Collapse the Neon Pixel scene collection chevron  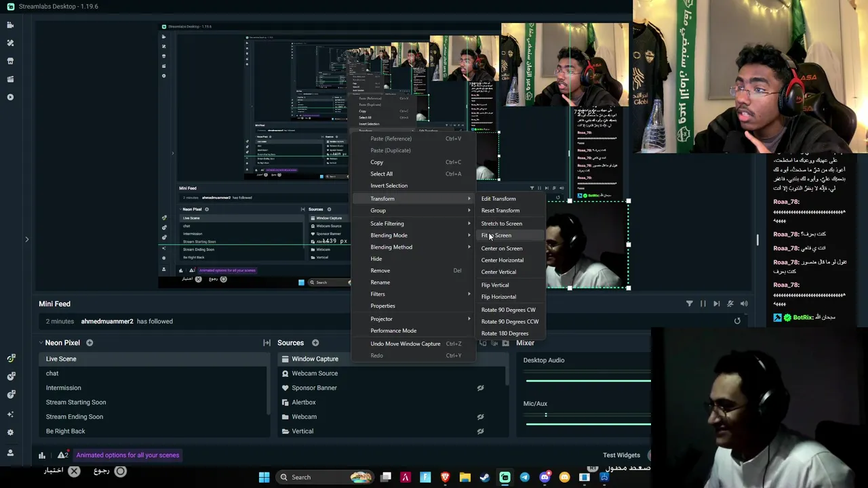41,343
